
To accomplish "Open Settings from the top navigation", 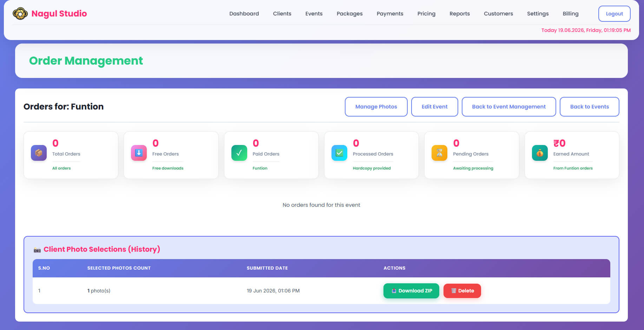I will [538, 14].
